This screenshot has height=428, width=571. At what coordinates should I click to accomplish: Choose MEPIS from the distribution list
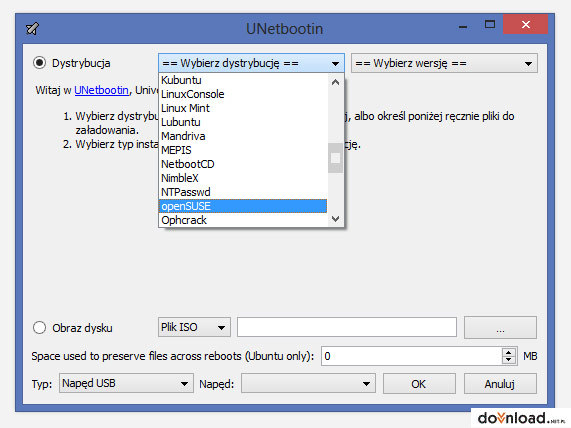pos(243,150)
